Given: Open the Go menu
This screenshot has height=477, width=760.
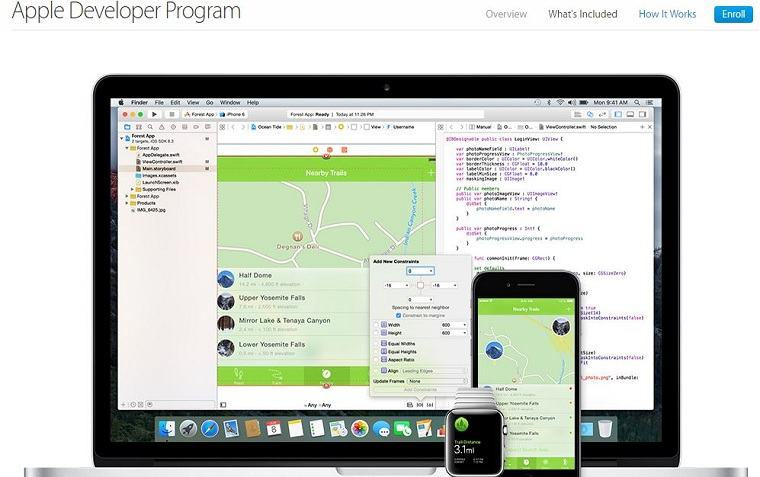Looking at the screenshot, I should (x=209, y=102).
